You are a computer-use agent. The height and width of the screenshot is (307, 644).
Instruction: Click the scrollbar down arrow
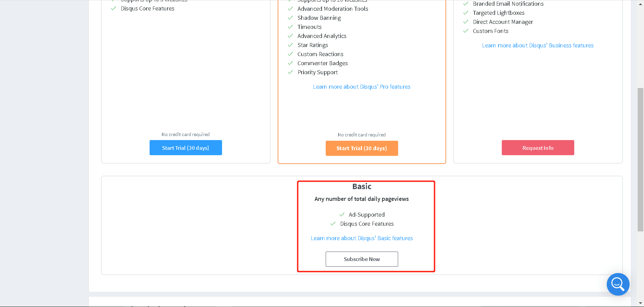(640, 303)
